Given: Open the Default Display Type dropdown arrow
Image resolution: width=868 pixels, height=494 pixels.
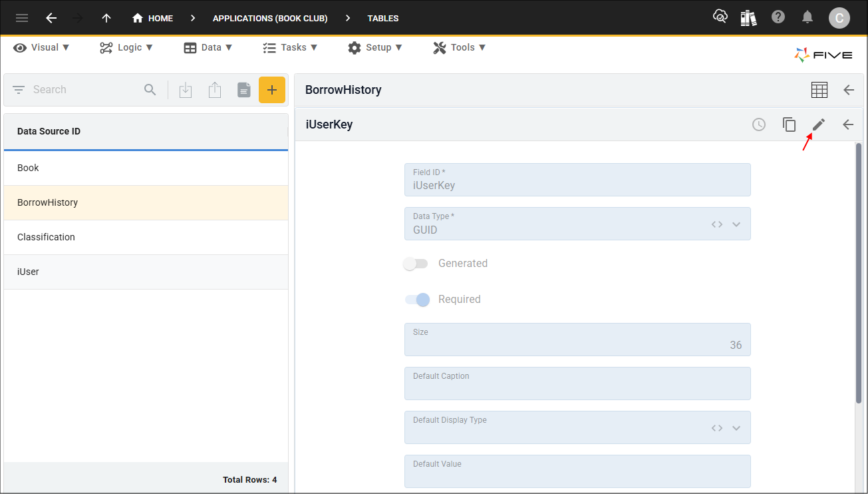Looking at the screenshot, I should pos(736,428).
